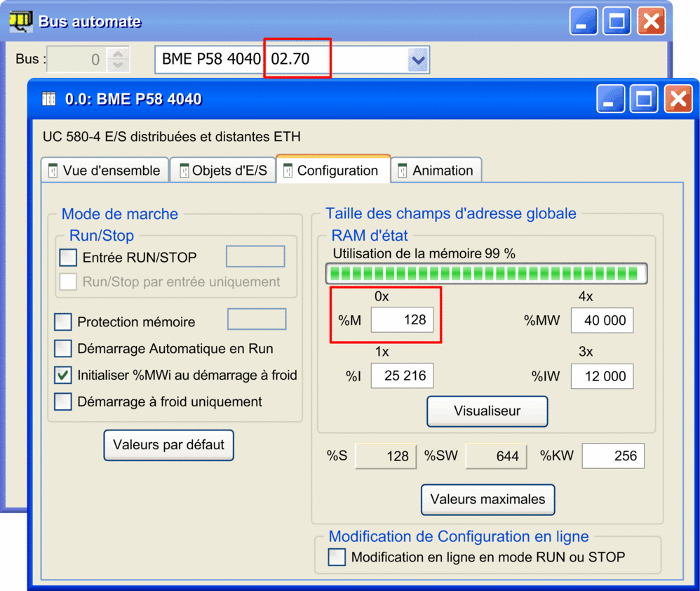The image size is (700, 591).
Task: Click the BME P58 4040 window title icon
Action: point(48,99)
